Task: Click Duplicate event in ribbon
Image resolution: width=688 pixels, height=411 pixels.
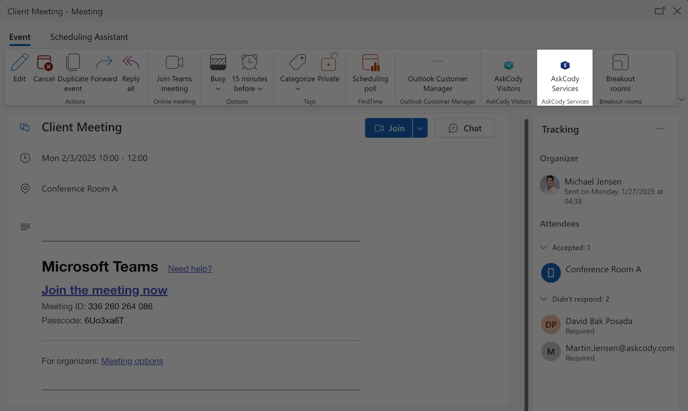Action: 73,72
